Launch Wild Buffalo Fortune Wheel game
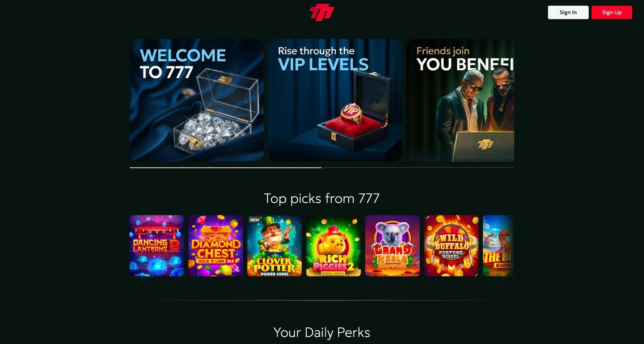This screenshot has height=344, width=644. coord(451,246)
